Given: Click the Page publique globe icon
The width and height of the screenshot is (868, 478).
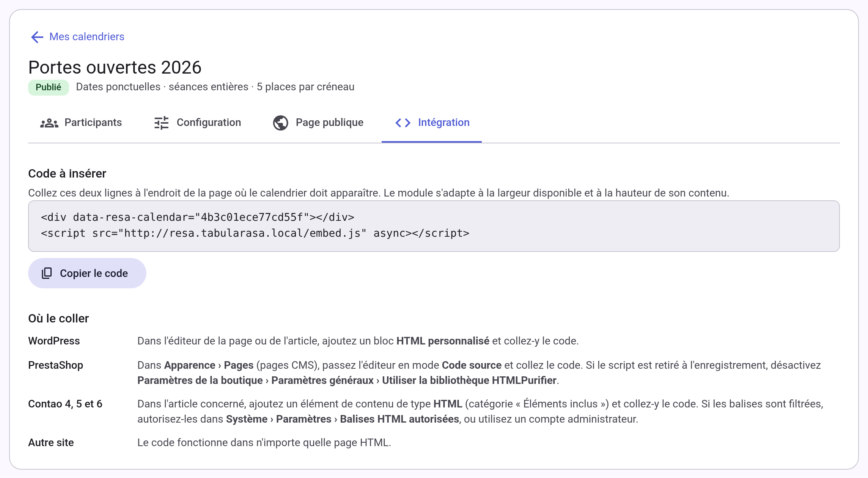Looking at the screenshot, I should pos(281,123).
